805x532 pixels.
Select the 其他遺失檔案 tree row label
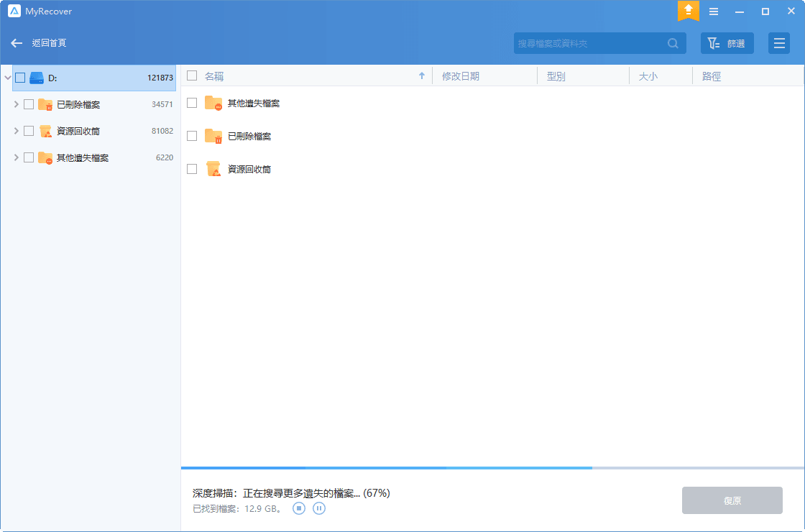point(83,158)
